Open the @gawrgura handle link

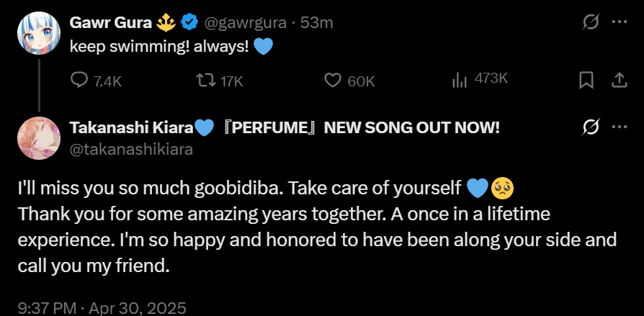pos(246,23)
